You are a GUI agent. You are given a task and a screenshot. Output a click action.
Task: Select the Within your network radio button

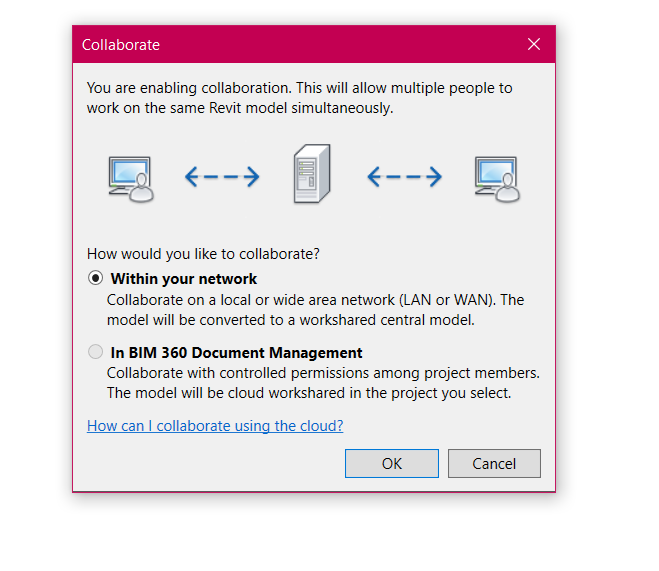95,278
